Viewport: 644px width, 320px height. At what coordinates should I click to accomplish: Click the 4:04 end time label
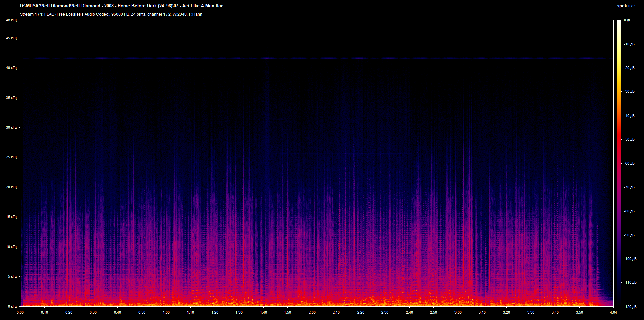(x=613, y=312)
